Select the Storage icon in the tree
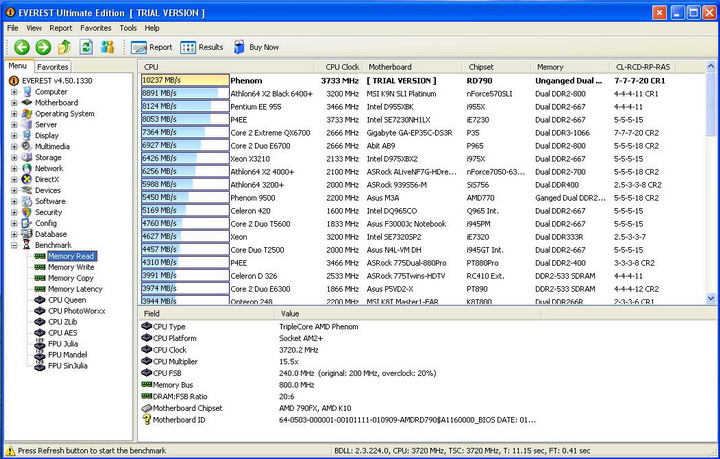 27,157
